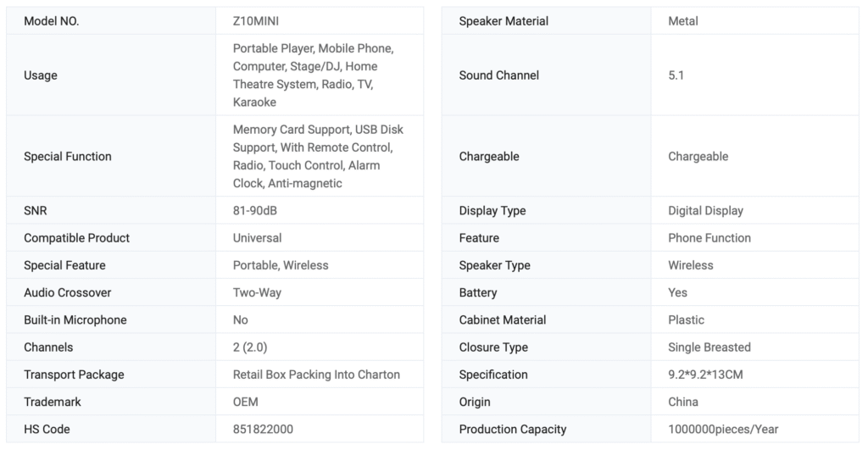
Task: Select the HS Code 851822000 value
Action: tap(263, 429)
